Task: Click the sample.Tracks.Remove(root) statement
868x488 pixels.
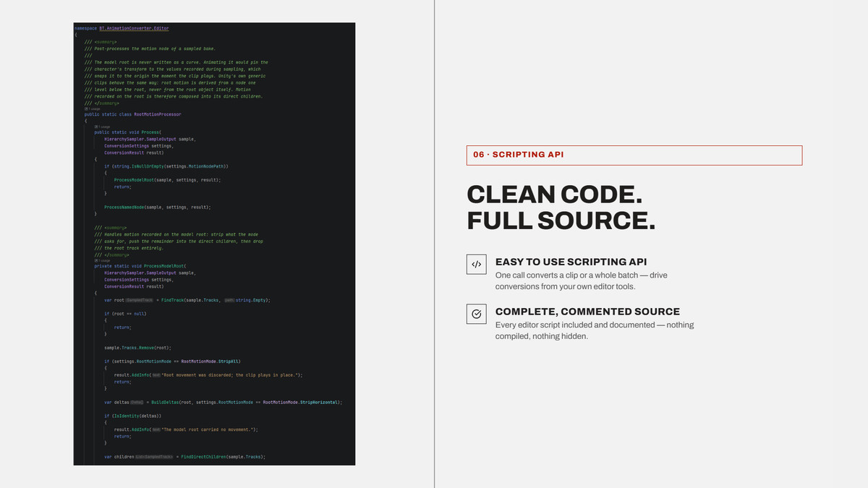Action: point(137,348)
